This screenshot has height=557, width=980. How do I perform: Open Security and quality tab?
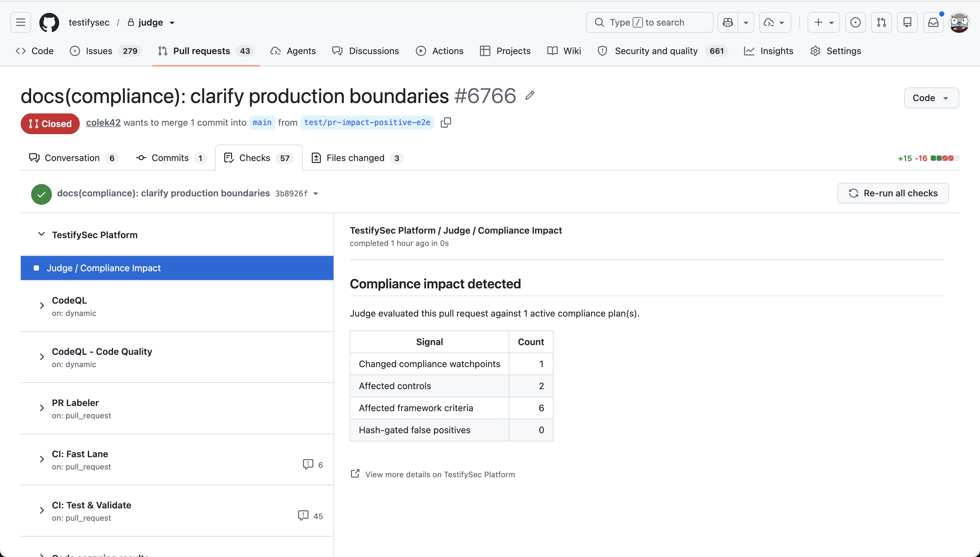pyautogui.click(x=662, y=51)
